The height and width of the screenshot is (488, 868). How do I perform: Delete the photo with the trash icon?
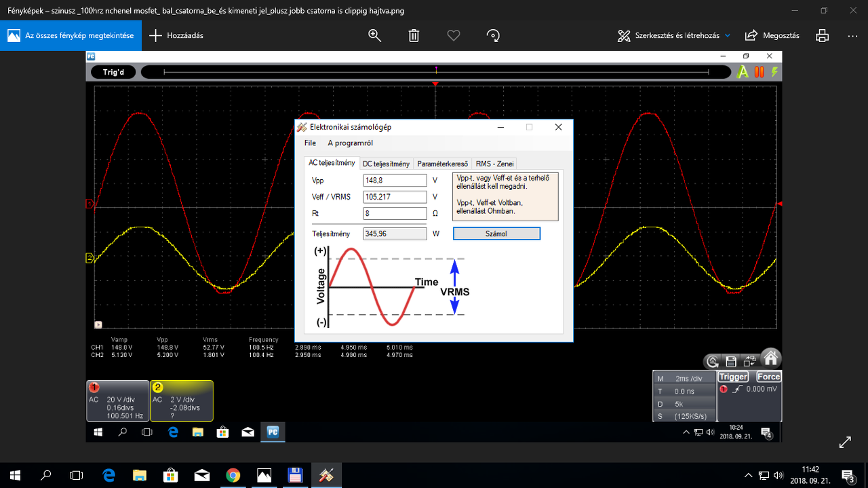[414, 35]
